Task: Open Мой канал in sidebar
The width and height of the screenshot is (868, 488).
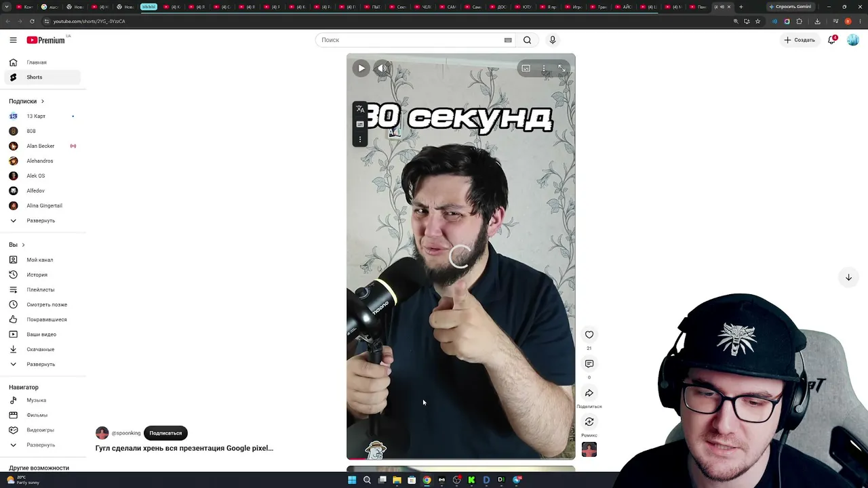Action: pos(42,260)
